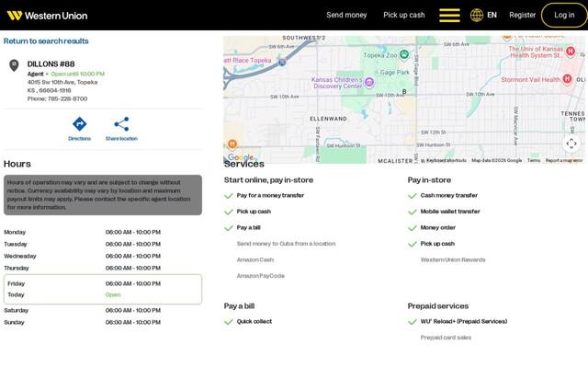Click the Google logo on map
Viewport: 588px width, 368px height.
(x=241, y=157)
